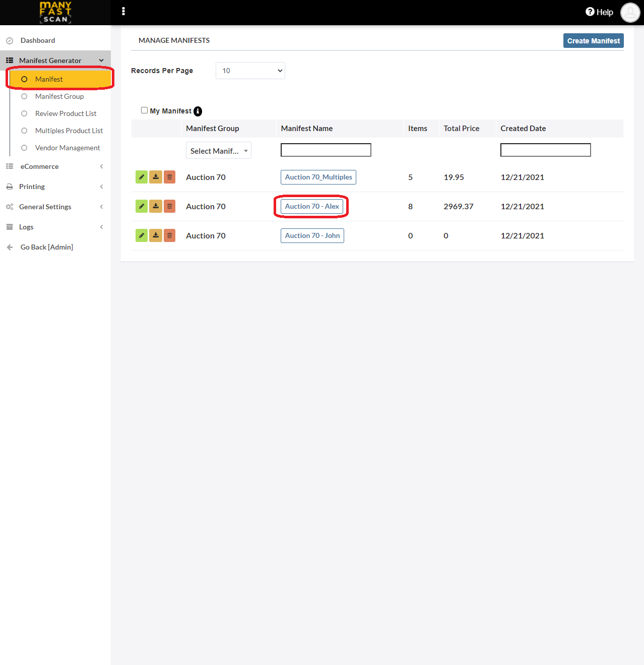Viewport: 644px width, 665px height.
Task: Download the Auction 70 - Alex manifest
Action: coord(156,206)
